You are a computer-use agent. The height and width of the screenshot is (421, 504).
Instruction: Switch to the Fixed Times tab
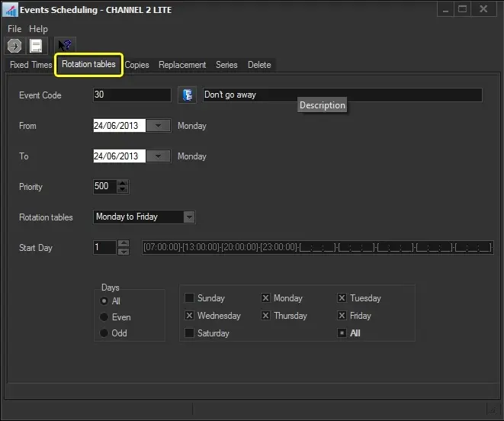(30, 65)
